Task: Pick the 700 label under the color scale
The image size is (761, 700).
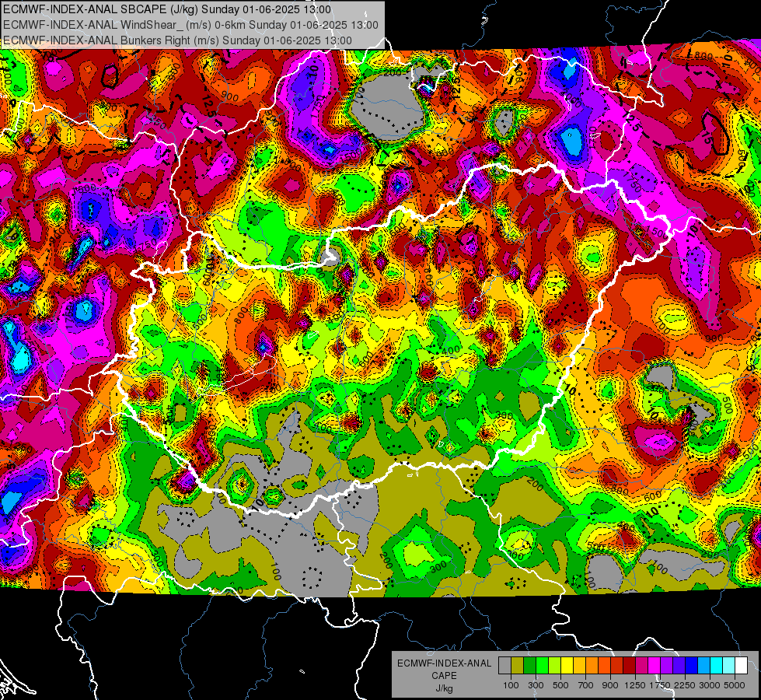Action: click(x=586, y=685)
